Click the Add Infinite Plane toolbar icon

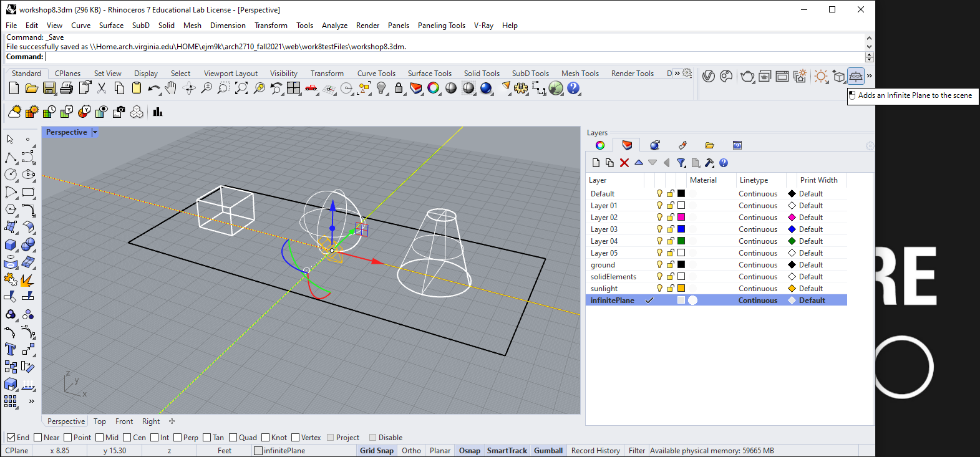point(856,76)
